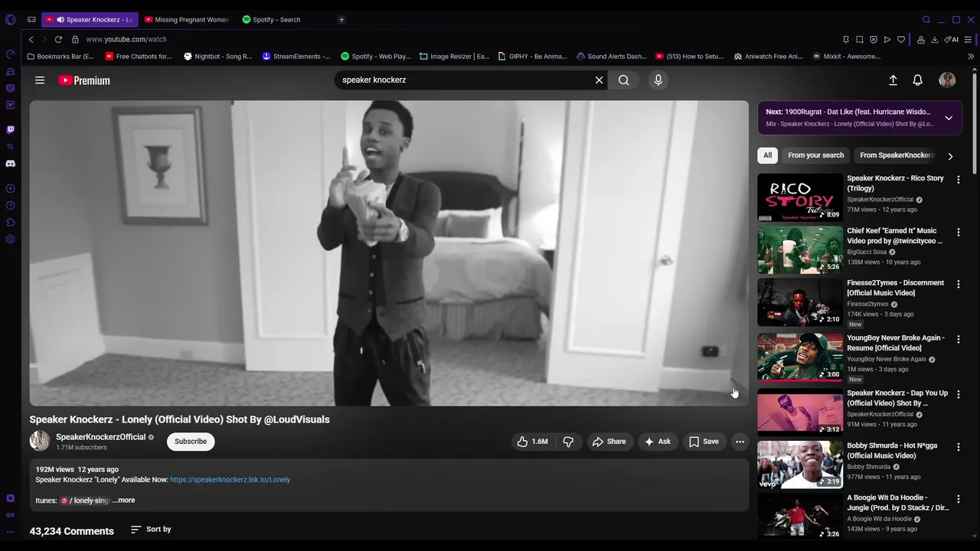
Task: Toggle ad blocker shield icon
Action: 874,40
